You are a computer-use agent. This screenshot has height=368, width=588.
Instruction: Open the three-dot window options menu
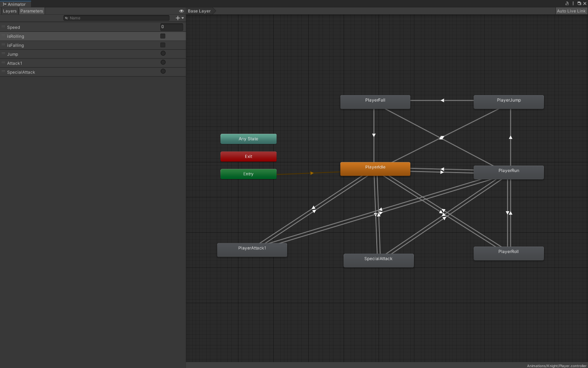573,3
